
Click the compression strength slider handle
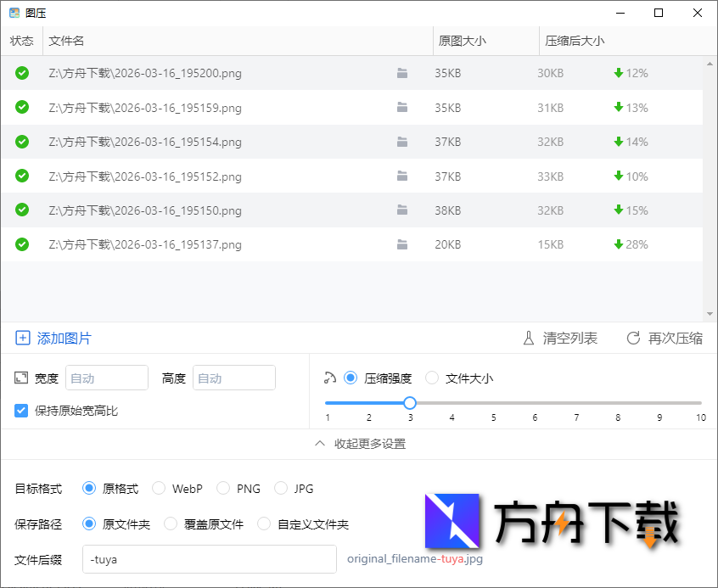coord(410,403)
